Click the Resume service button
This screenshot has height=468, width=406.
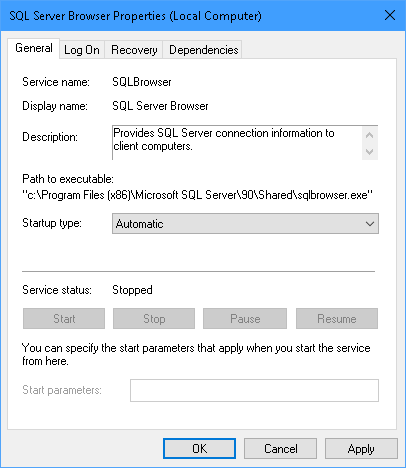point(337,319)
